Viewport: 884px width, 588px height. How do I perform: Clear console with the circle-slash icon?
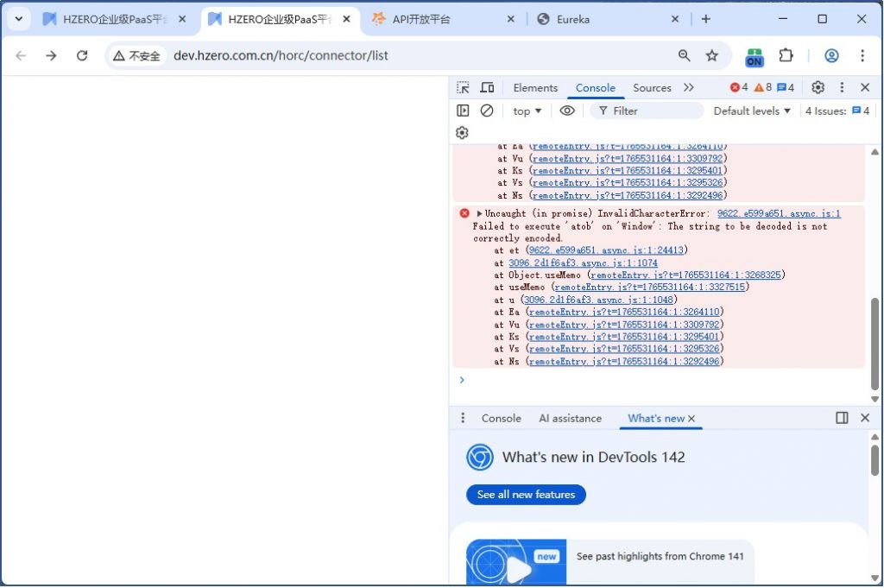click(x=487, y=111)
